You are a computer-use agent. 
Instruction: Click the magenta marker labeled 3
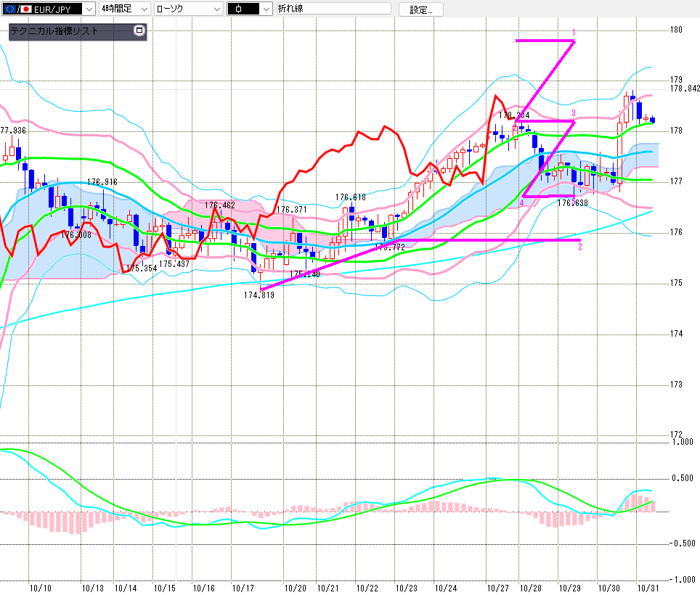pos(573,113)
